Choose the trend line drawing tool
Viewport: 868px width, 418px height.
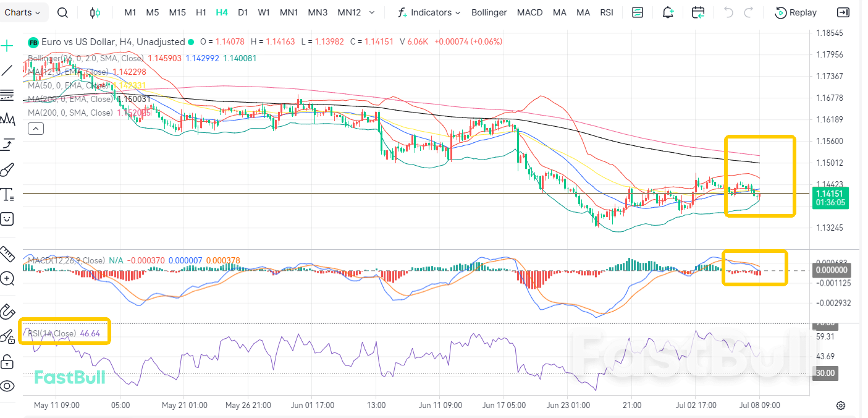(7, 70)
